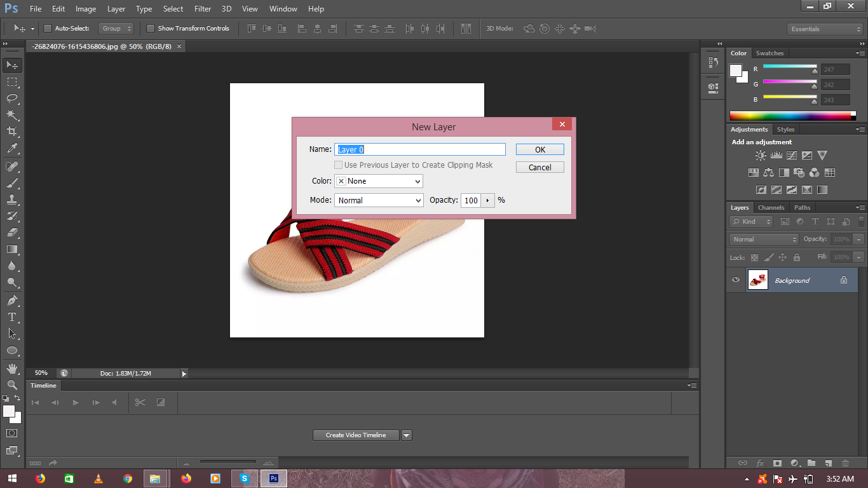This screenshot has height=488, width=868.
Task: Open the Image menu
Action: tap(86, 9)
